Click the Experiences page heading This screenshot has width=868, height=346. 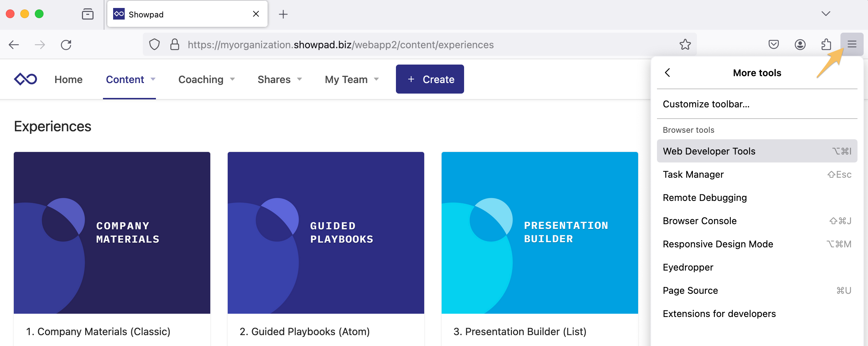(x=53, y=127)
